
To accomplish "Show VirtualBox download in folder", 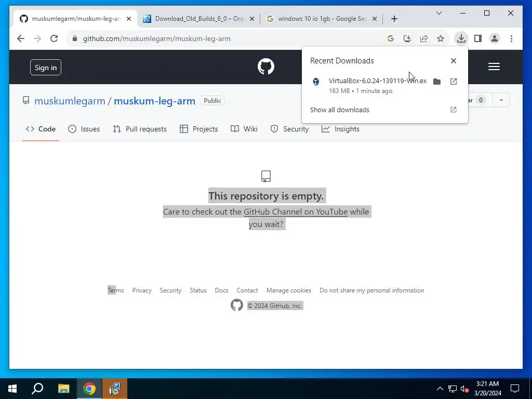I will (x=436, y=82).
